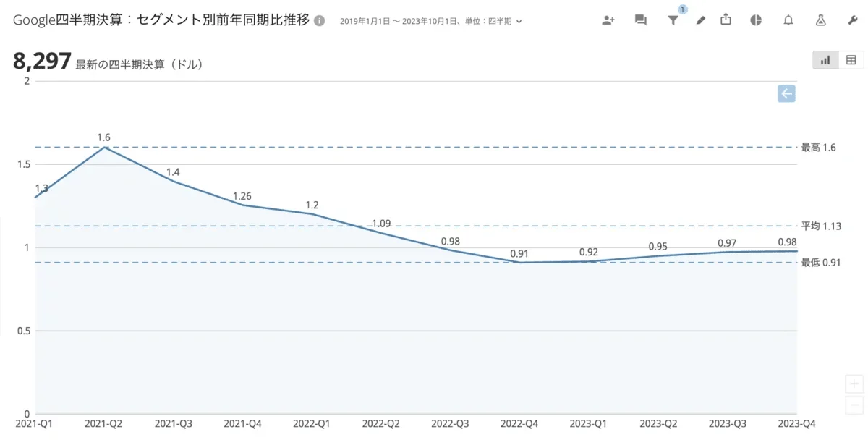Viewport: 868px width, 445px height.
Task: Click the info icon beside the title
Action: (x=320, y=21)
